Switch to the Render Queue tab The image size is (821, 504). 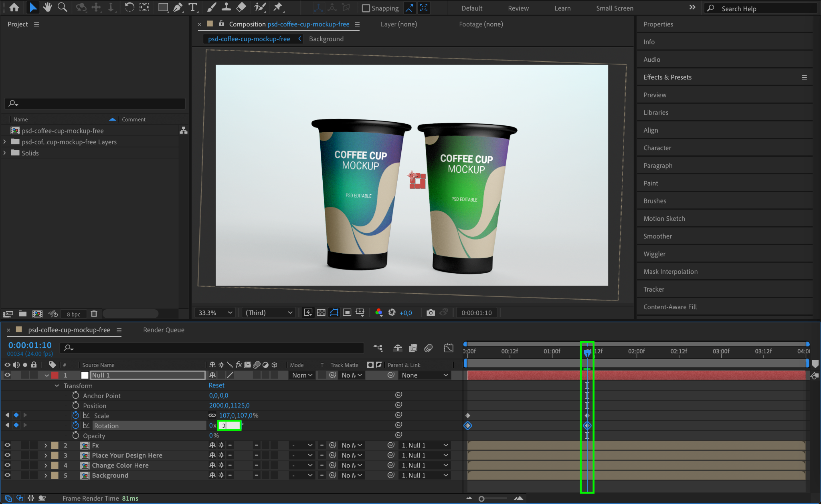[164, 330]
